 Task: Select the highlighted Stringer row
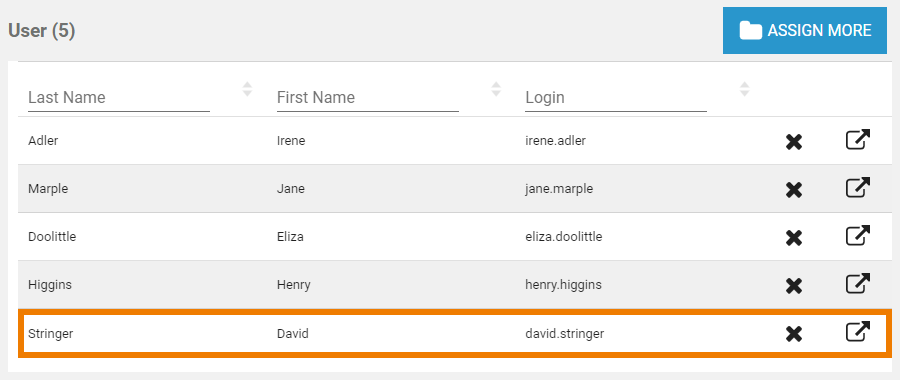click(x=455, y=334)
